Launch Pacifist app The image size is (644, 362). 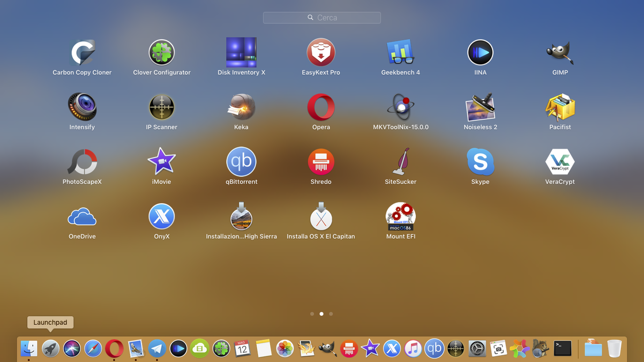560,107
